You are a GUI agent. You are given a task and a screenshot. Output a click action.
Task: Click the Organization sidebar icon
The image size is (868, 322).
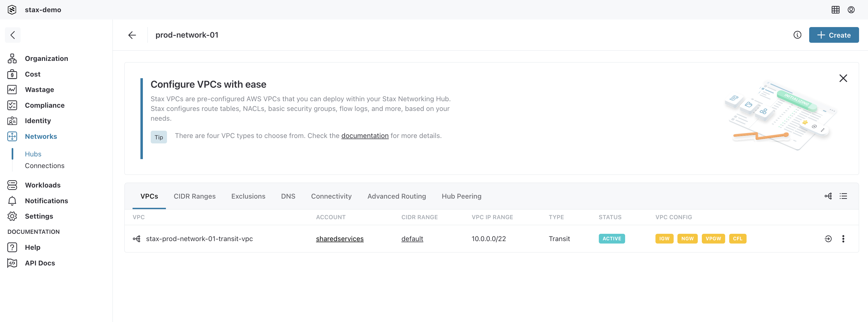[x=12, y=58]
